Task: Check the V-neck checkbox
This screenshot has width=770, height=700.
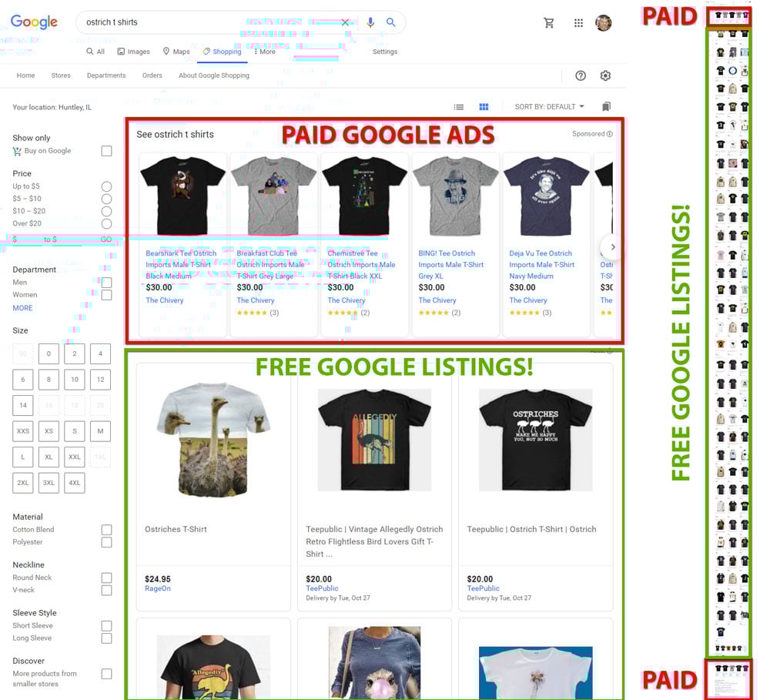Action: (x=106, y=590)
